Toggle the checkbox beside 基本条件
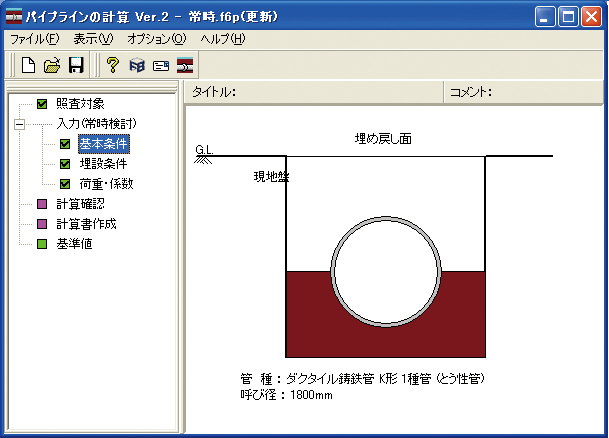 point(65,144)
